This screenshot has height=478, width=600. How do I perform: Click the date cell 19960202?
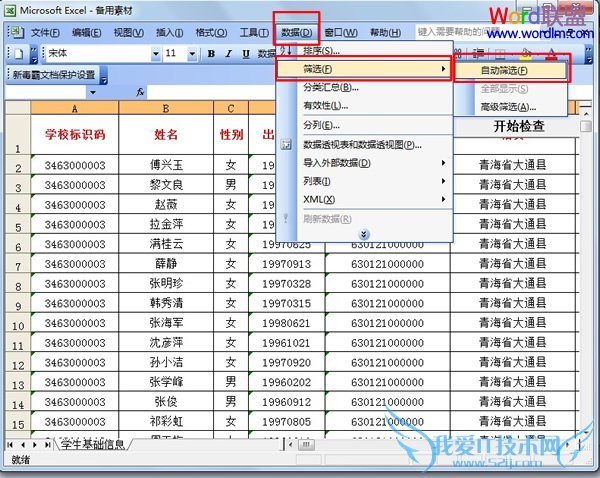(x=287, y=382)
